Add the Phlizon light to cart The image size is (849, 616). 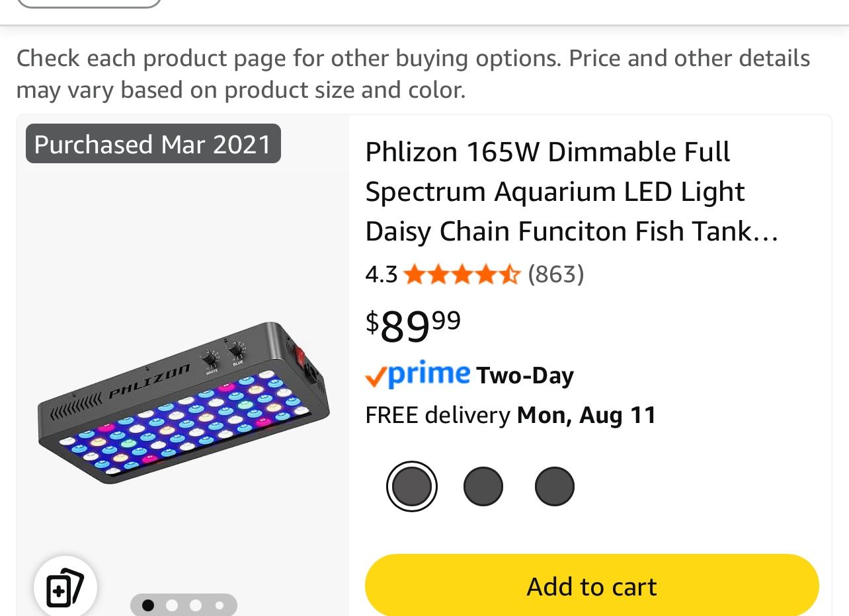[x=592, y=586]
